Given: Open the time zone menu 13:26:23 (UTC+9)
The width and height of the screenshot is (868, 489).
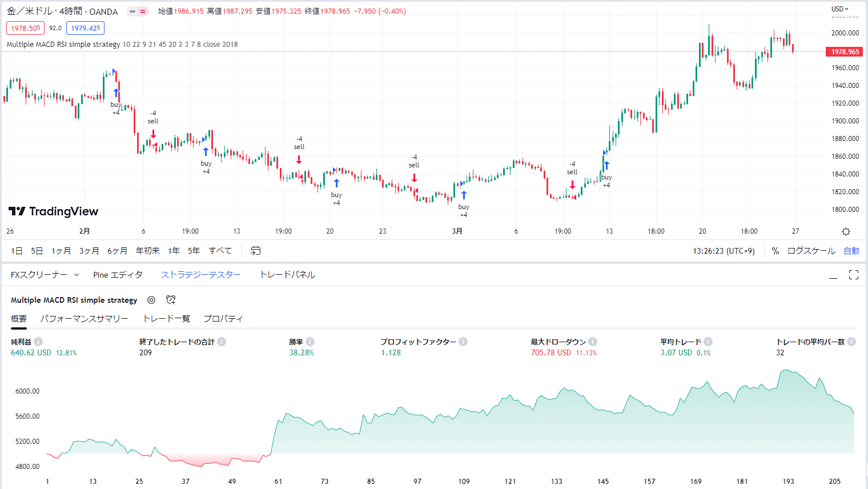Looking at the screenshot, I should click(724, 251).
